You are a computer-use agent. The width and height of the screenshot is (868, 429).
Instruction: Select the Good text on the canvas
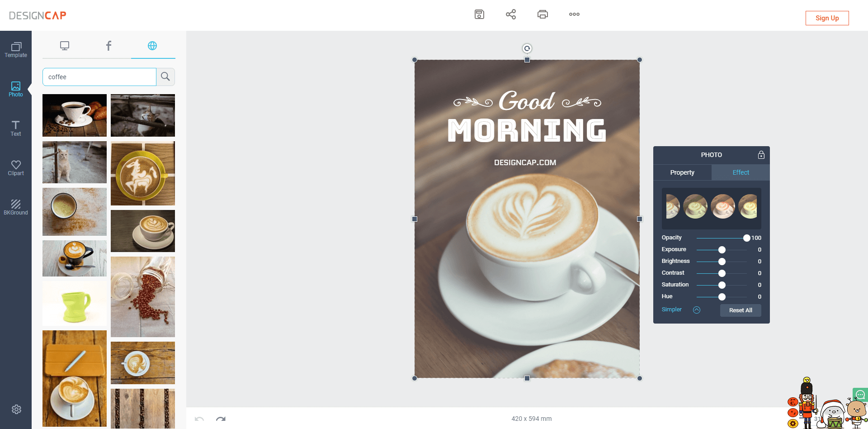click(527, 100)
